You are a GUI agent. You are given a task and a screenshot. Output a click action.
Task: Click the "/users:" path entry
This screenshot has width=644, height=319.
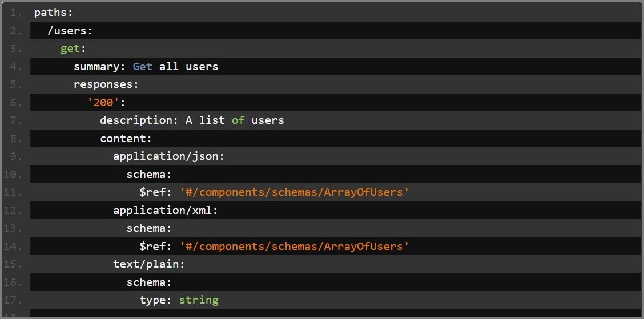[69, 30]
